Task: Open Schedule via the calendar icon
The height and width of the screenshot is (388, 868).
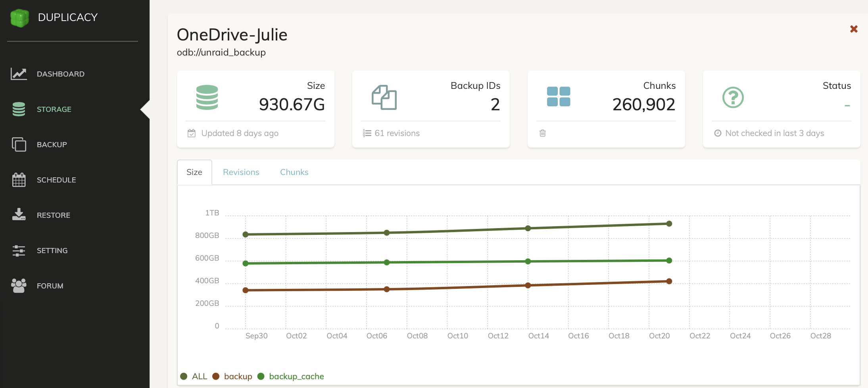Action: (19, 180)
